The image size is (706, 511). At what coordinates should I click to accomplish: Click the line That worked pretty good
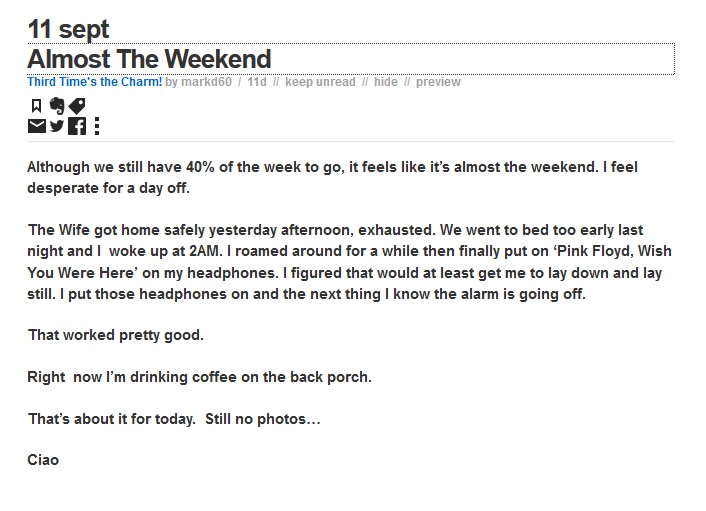coord(116,335)
